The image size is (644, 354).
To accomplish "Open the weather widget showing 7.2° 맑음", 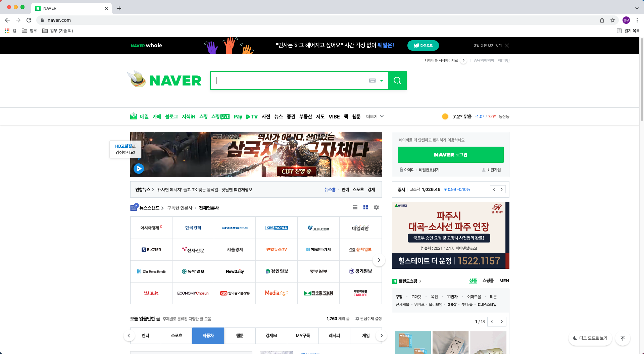I will (x=476, y=116).
